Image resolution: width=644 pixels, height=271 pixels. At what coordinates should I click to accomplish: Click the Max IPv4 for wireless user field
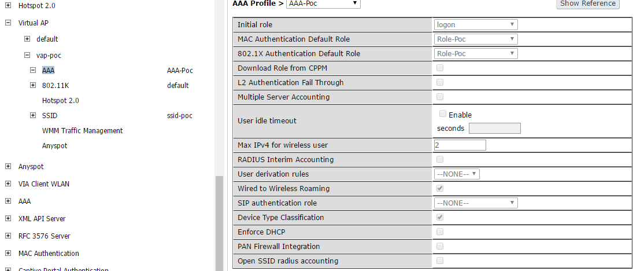pos(460,145)
